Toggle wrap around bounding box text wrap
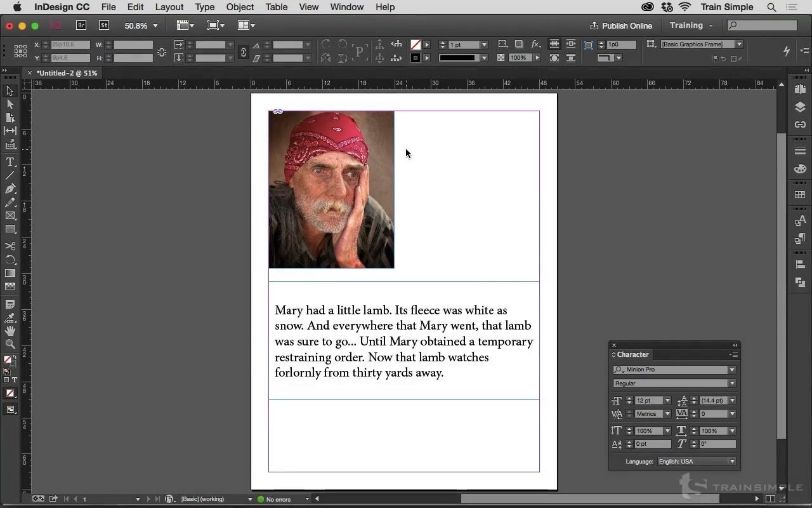The image size is (812, 508). (571, 44)
